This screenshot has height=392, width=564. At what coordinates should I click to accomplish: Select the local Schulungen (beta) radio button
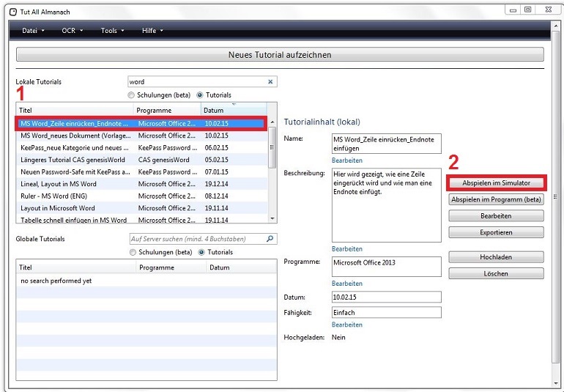point(132,95)
